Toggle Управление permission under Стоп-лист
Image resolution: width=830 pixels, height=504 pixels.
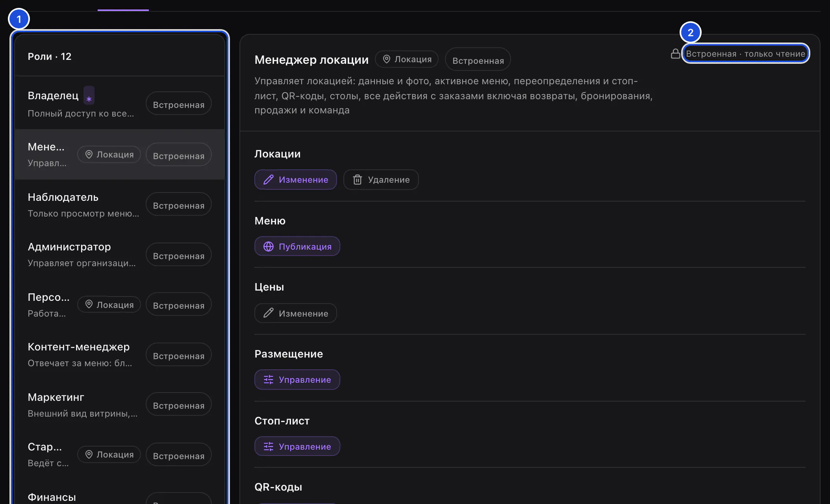pos(297,447)
